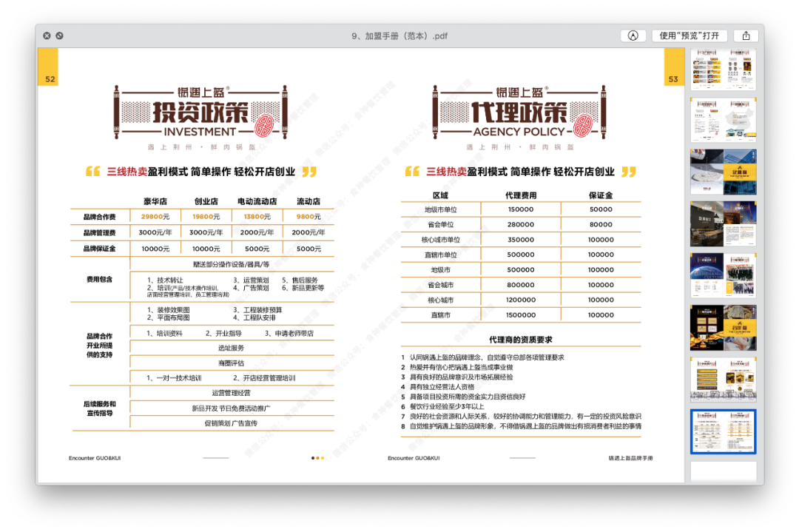Click the 直辖市单位 row label
799x532 pixels.
click(440, 255)
